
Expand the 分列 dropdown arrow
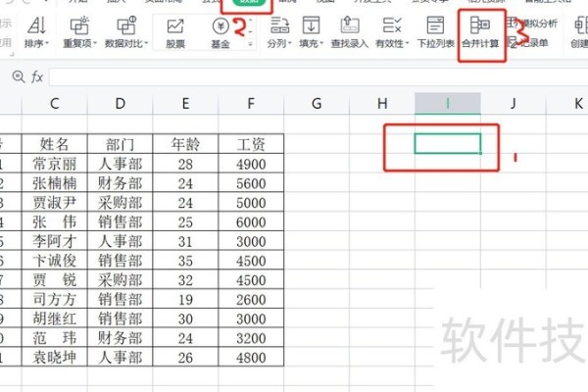tap(290, 43)
